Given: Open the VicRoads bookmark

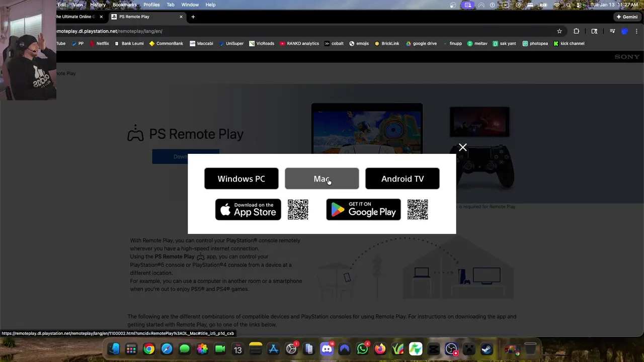Looking at the screenshot, I should tap(262, 44).
